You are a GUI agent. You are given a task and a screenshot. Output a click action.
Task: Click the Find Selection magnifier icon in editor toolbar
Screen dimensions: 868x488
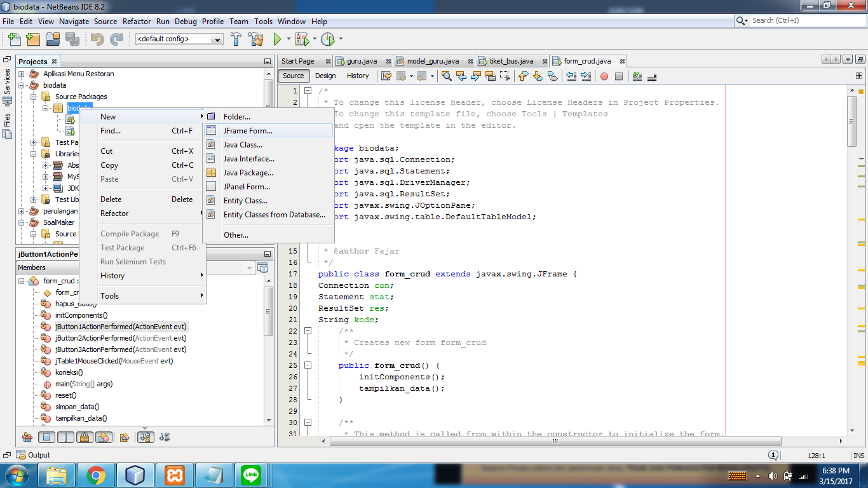[x=447, y=76]
